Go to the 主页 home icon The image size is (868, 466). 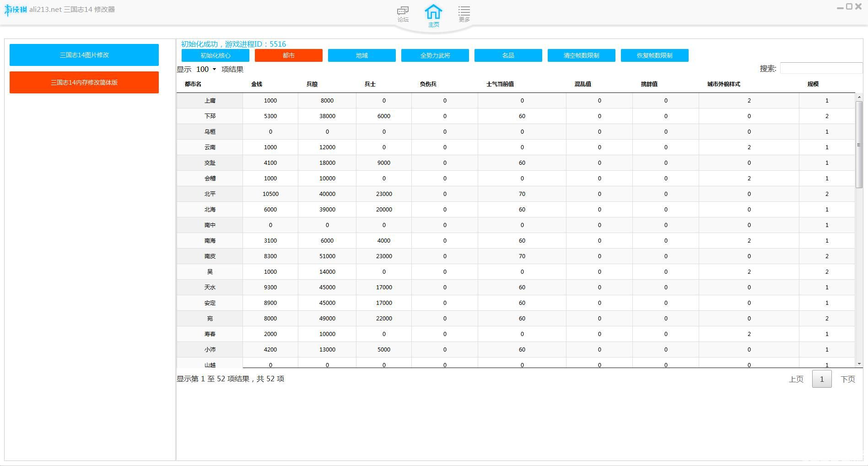(x=433, y=15)
